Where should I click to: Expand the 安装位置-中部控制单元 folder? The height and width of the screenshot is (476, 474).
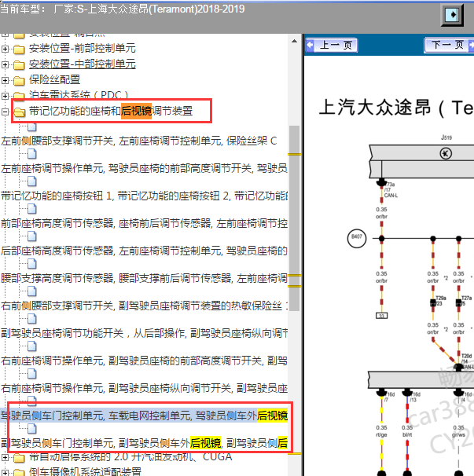5,64
